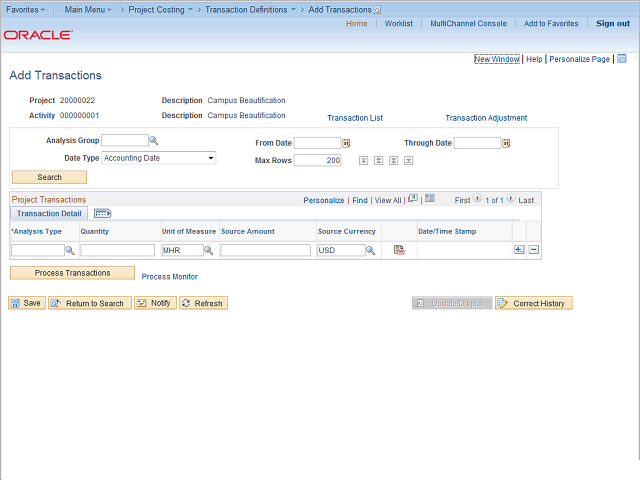Go to the Home page link
This screenshot has height=480, width=640.
(357, 24)
